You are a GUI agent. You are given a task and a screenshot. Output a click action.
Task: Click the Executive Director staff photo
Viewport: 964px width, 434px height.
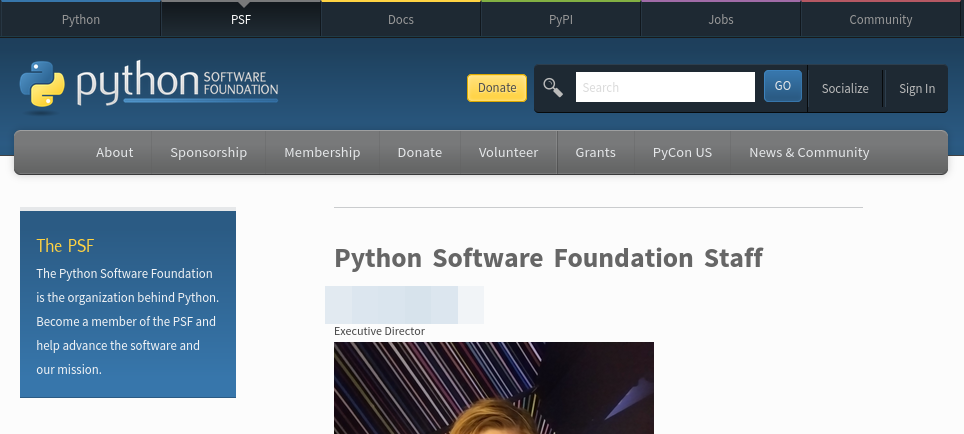tap(493, 388)
